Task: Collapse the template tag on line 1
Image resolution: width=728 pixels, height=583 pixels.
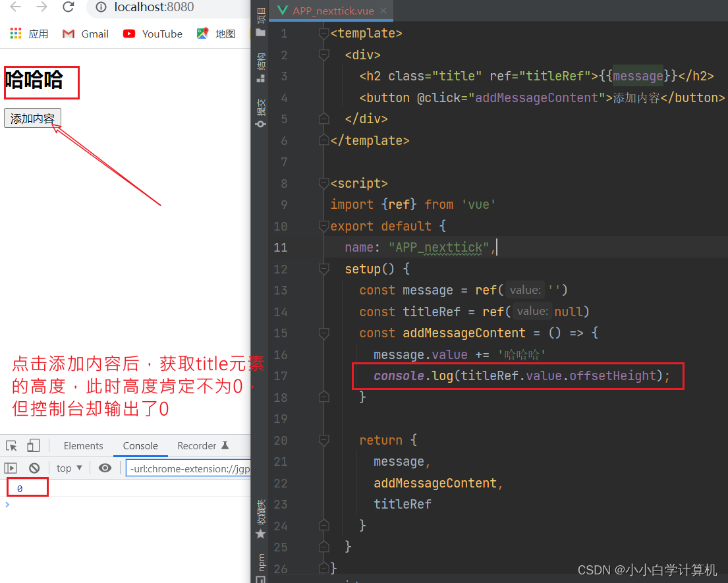Action: (324, 34)
